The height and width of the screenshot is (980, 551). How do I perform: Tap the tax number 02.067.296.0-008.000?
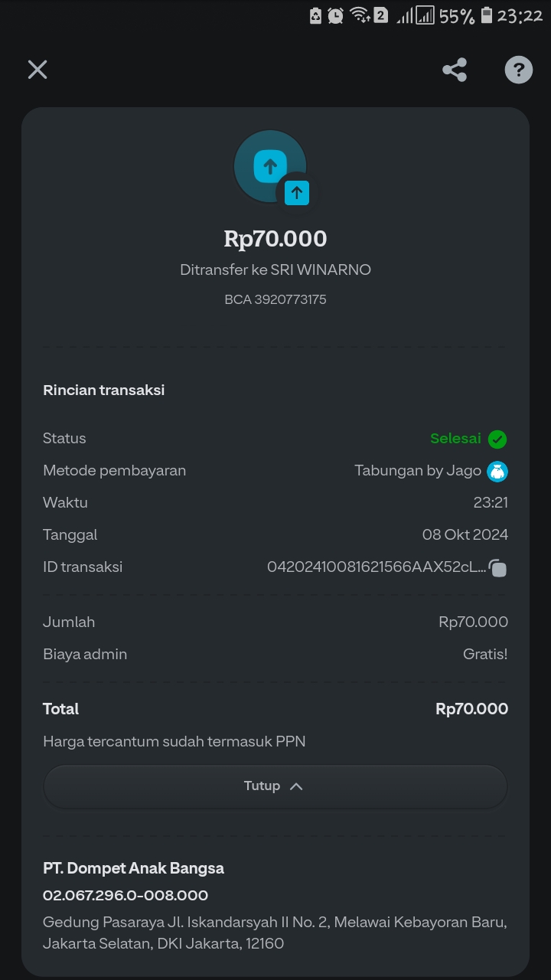click(x=126, y=895)
